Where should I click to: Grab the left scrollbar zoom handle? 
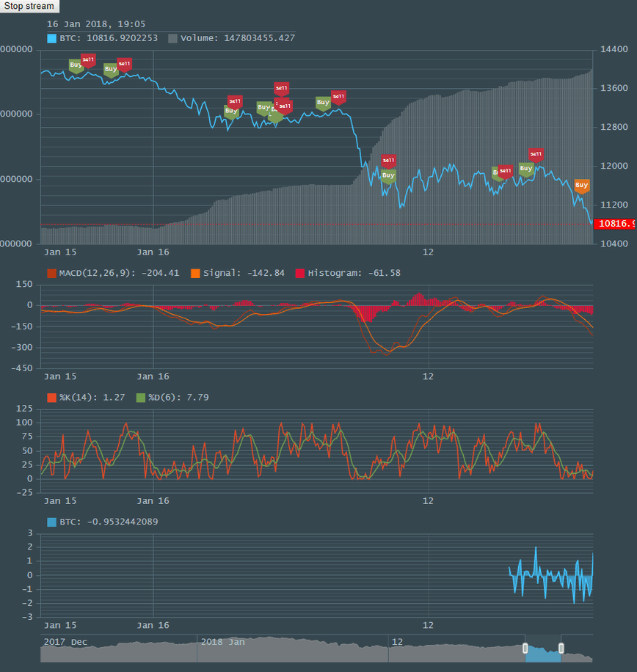coord(525,648)
